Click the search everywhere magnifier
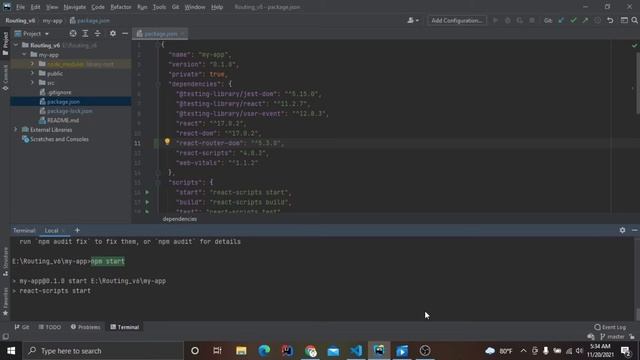Screen dimensions: 640x360 pyautogui.click(x=635, y=20)
